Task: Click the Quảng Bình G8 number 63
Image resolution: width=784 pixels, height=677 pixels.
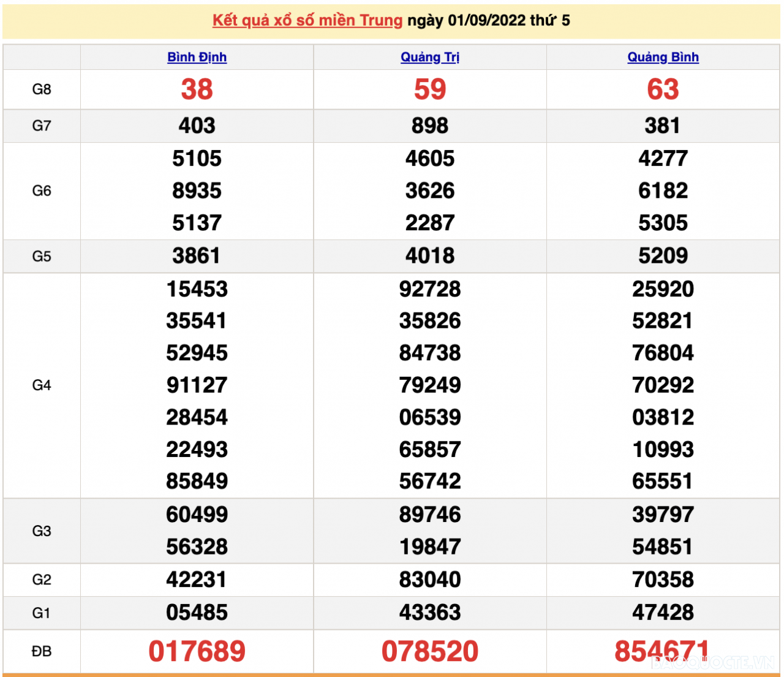Action: click(x=663, y=89)
